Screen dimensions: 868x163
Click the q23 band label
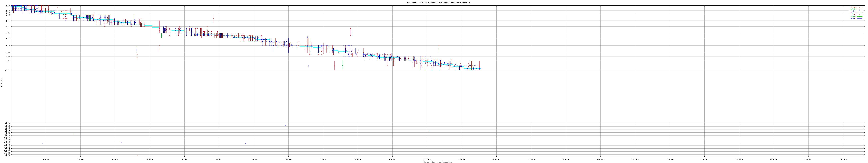coord(8,46)
